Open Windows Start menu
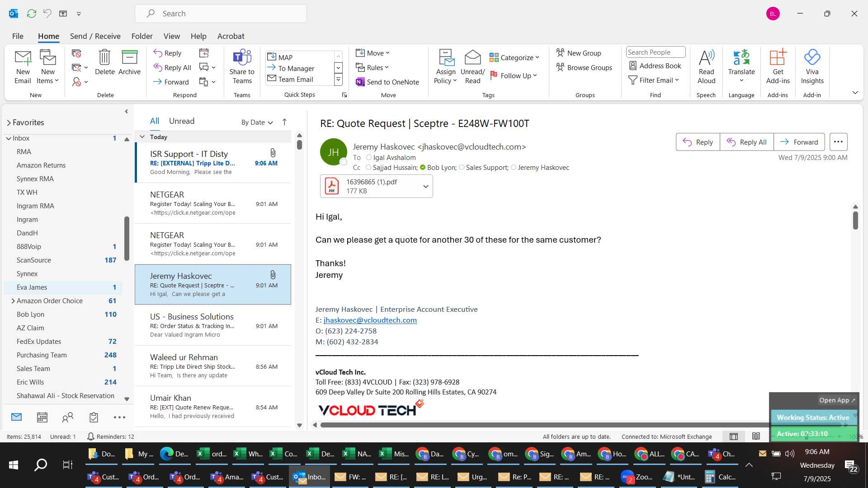The image size is (868, 488). (14, 465)
